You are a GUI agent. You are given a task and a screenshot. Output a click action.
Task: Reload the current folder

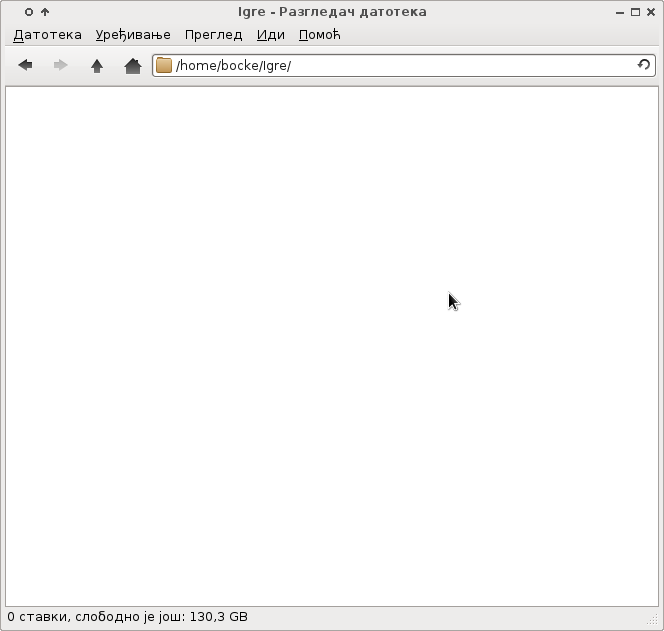coord(644,66)
